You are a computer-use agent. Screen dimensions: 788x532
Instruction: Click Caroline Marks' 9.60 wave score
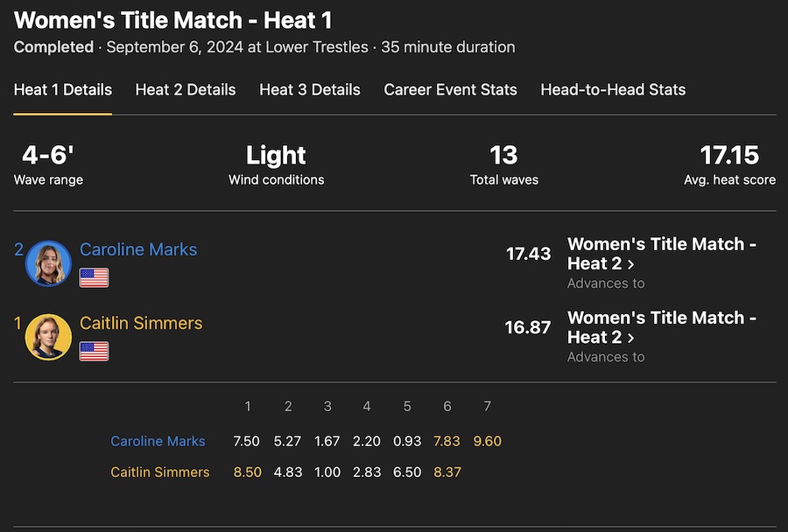[x=487, y=441]
